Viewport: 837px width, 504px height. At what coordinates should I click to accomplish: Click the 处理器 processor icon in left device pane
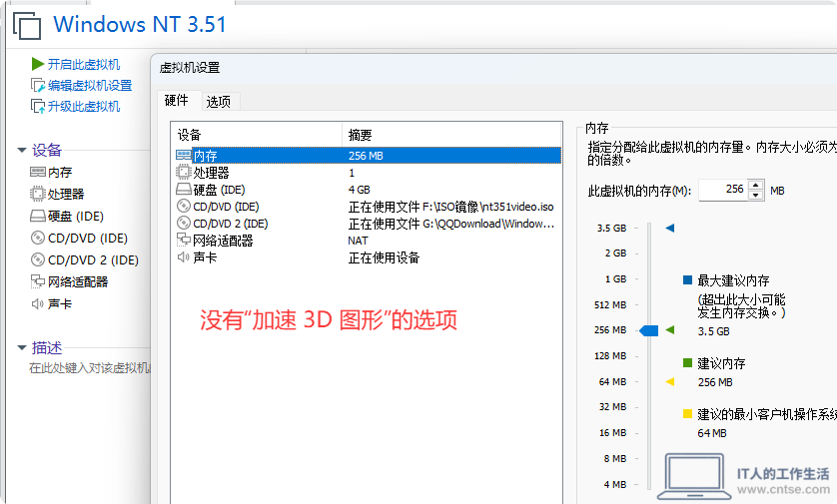37,194
